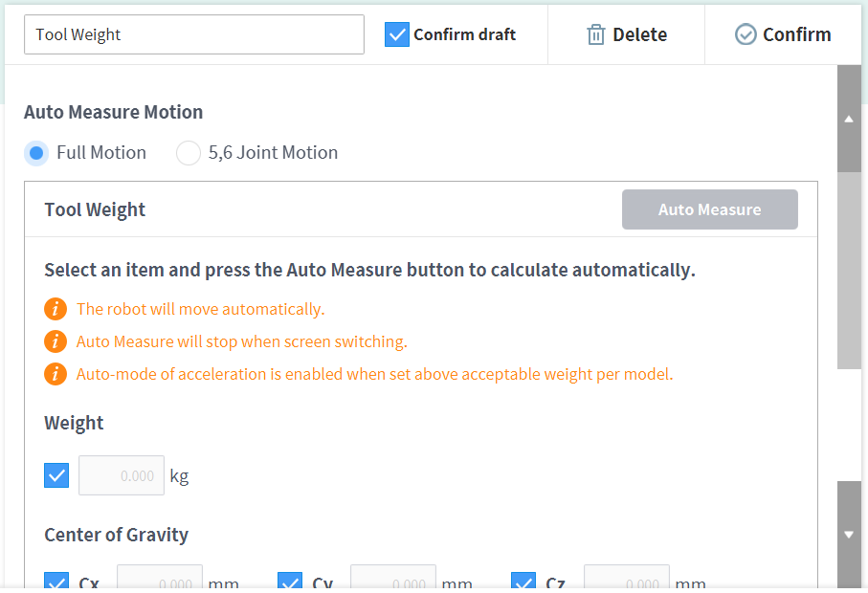Click the Cx mm value field
The width and height of the screenshot is (868, 593).
click(x=160, y=580)
